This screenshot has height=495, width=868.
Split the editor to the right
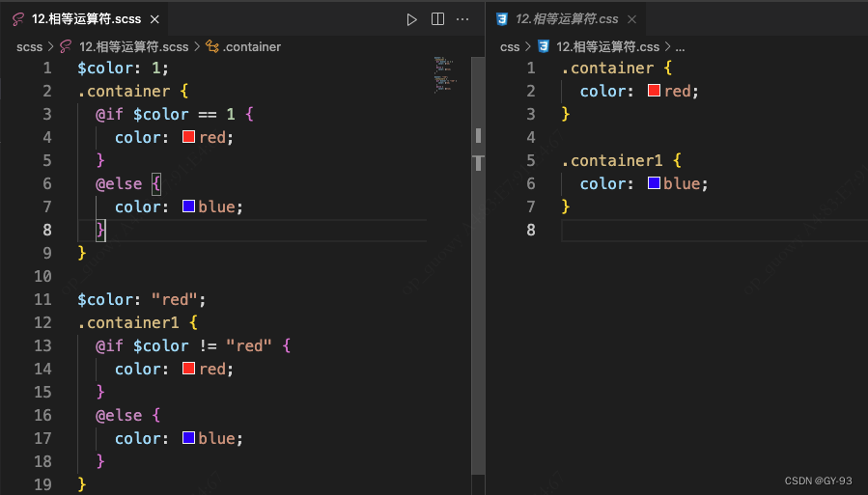[437, 19]
